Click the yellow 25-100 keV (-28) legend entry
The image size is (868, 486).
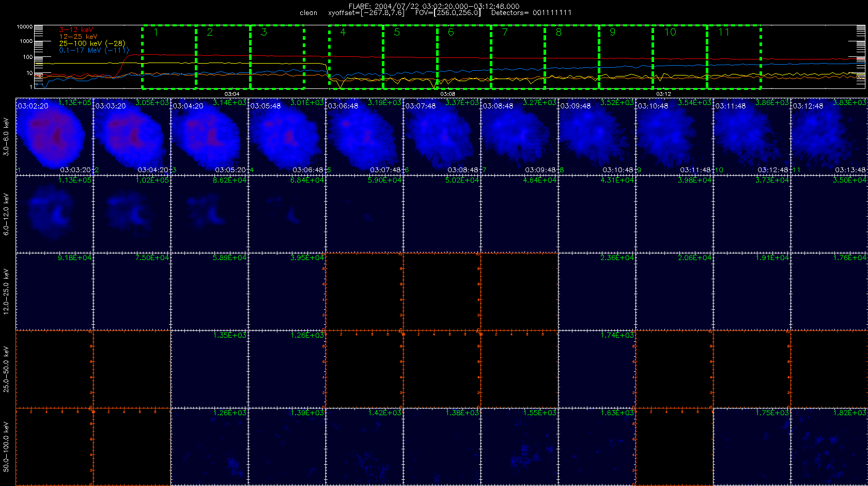92,43
